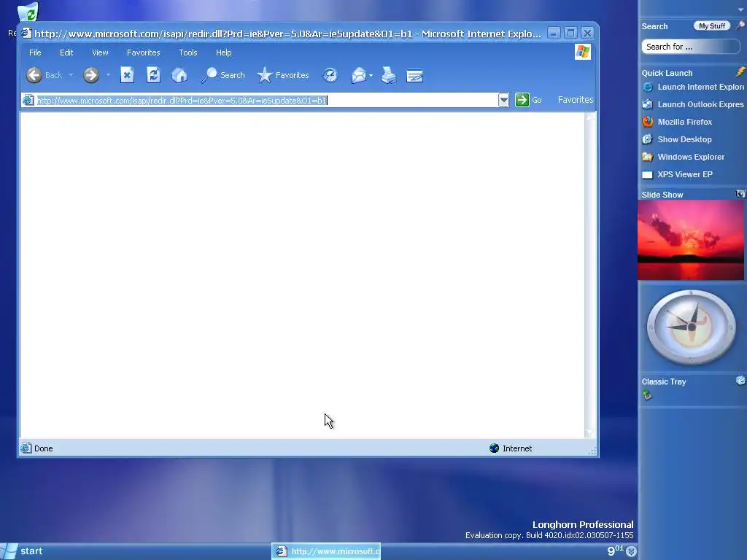
Task: Open the Forward history dropdown arrow
Action: (108, 75)
